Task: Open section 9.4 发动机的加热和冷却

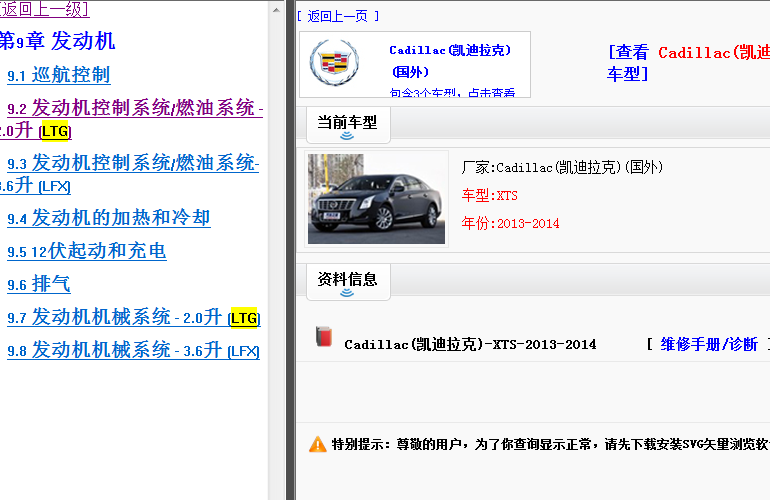Action: click(109, 218)
